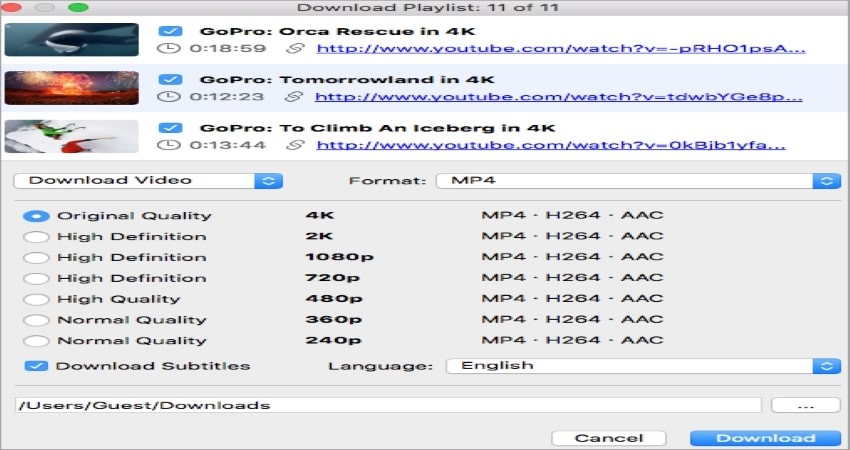Pick Normal Quality 360p option
The height and width of the screenshot is (450, 850).
[36, 320]
